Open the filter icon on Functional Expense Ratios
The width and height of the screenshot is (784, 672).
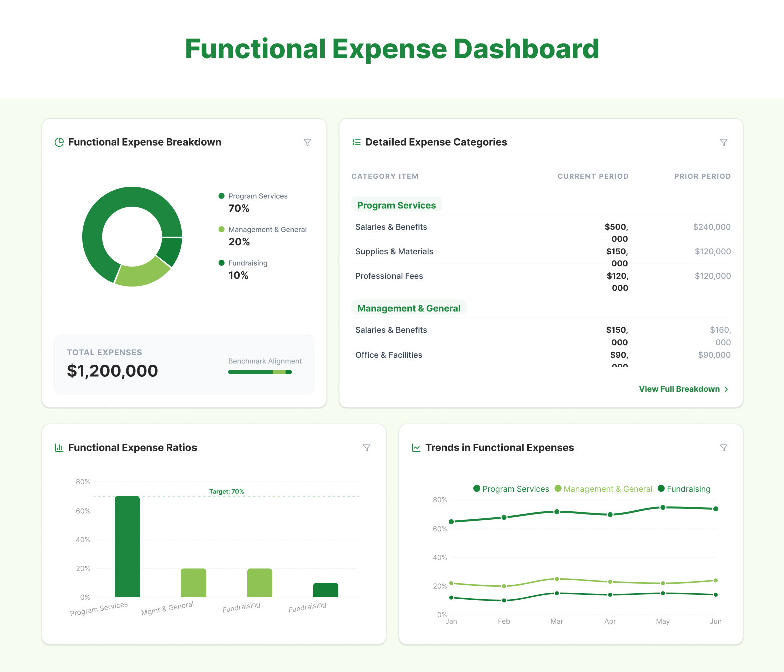click(x=367, y=448)
